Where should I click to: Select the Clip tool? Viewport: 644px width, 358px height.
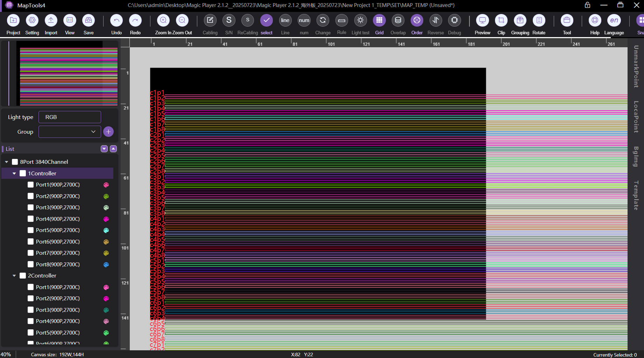pyautogui.click(x=501, y=21)
